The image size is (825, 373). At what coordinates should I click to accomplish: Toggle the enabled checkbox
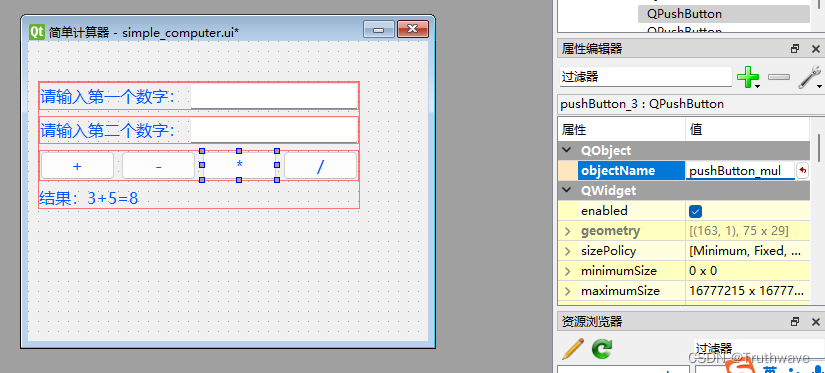[x=696, y=211]
